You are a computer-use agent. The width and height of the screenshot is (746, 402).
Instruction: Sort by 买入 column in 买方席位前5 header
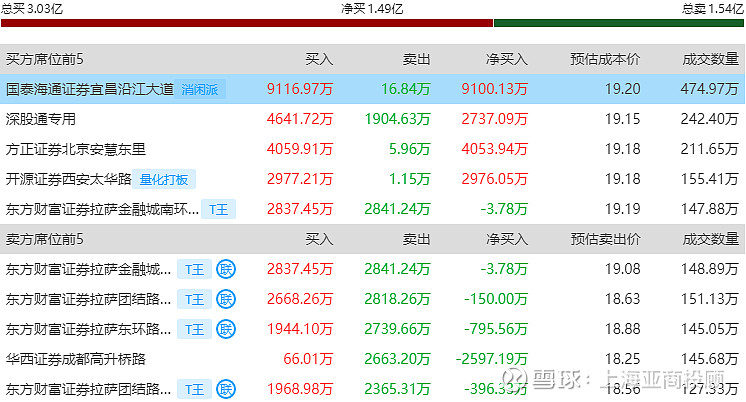coord(319,59)
